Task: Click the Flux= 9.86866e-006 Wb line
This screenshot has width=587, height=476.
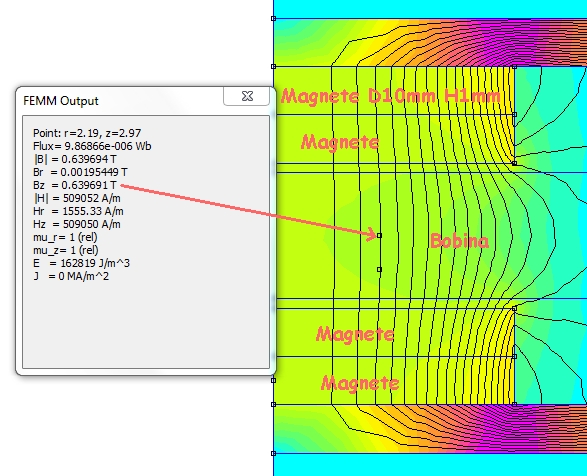Action: click(x=92, y=146)
